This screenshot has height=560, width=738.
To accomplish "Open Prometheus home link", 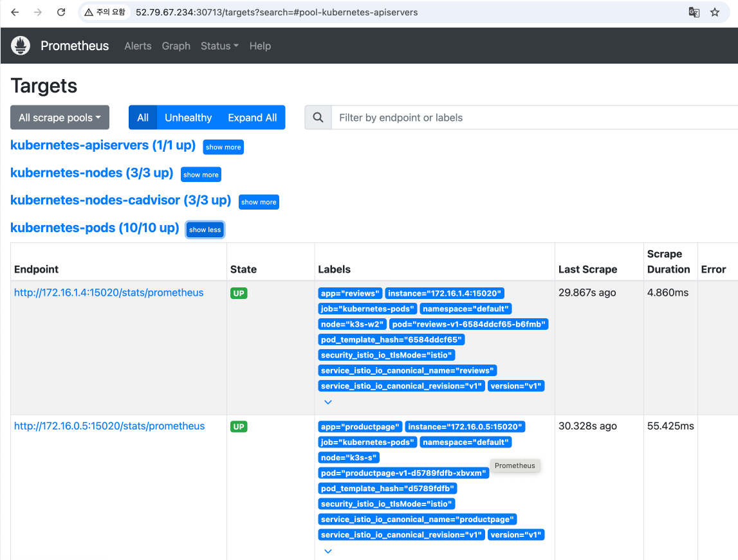I will pos(75,46).
